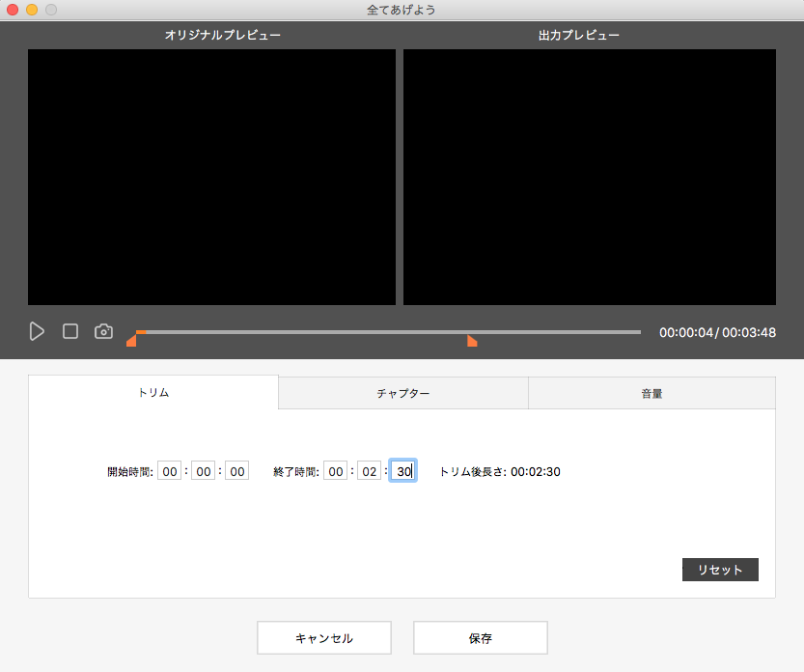Viewport: 804px width, 672px height.
Task: Click the end time seconds field showing 30
Action: [403, 471]
